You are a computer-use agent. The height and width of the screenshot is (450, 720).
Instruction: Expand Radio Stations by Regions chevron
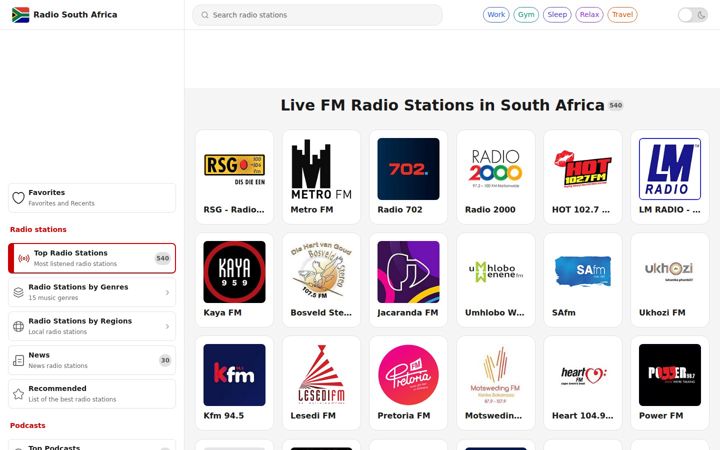pos(167,326)
